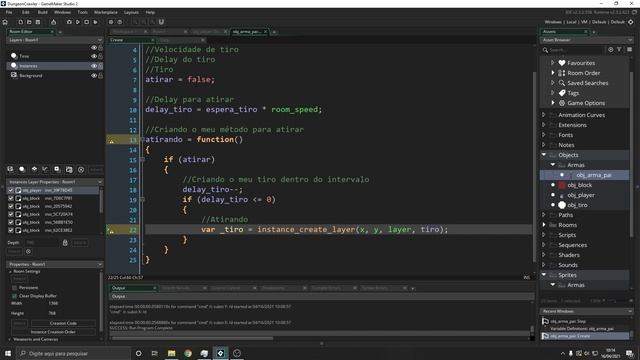Click the Windows Start button

[8, 353]
